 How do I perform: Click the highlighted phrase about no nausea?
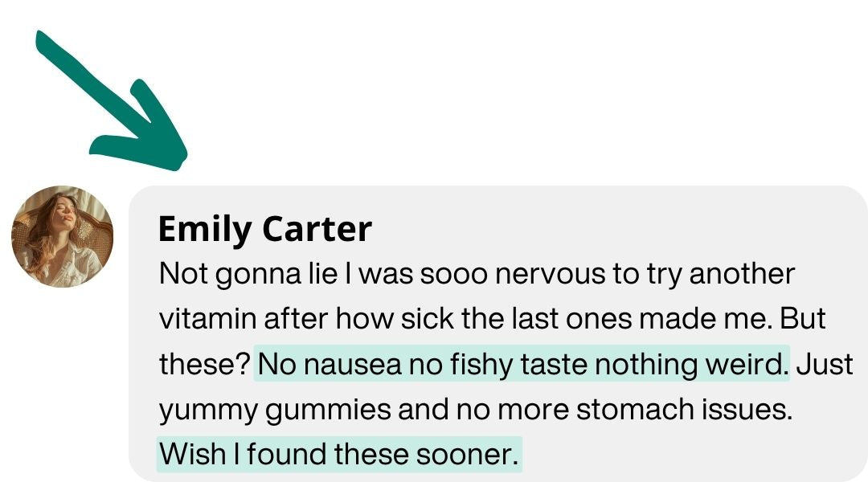pos(522,365)
